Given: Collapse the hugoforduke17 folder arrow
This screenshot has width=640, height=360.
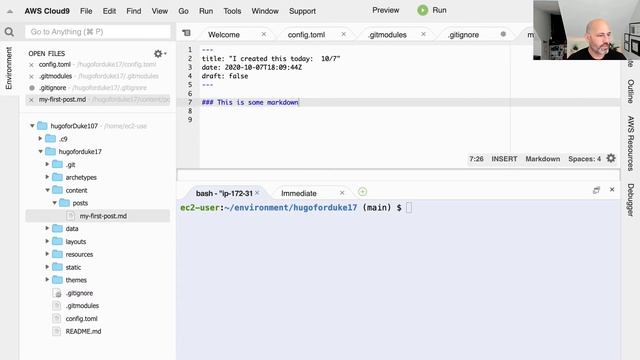Looking at the screenshot, I should pos(40,151).
